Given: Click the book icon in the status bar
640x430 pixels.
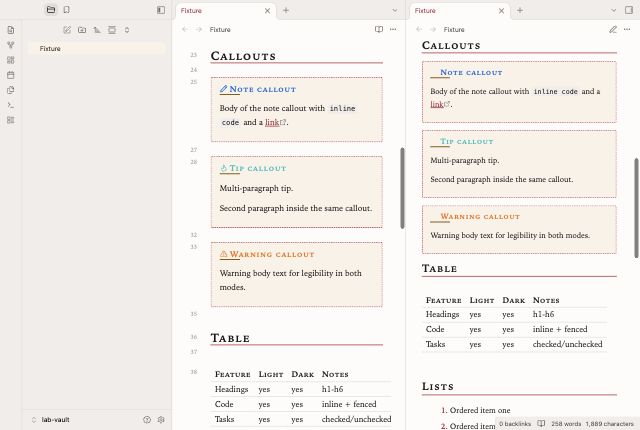Looking at the screenshot, I should (541, 424).
